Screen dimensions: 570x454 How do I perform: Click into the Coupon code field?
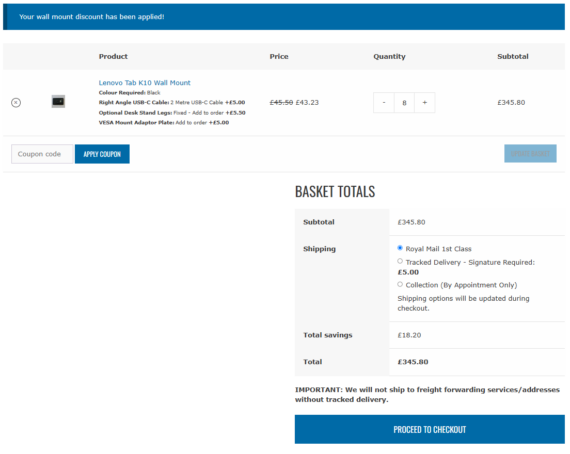coord(42,154)
